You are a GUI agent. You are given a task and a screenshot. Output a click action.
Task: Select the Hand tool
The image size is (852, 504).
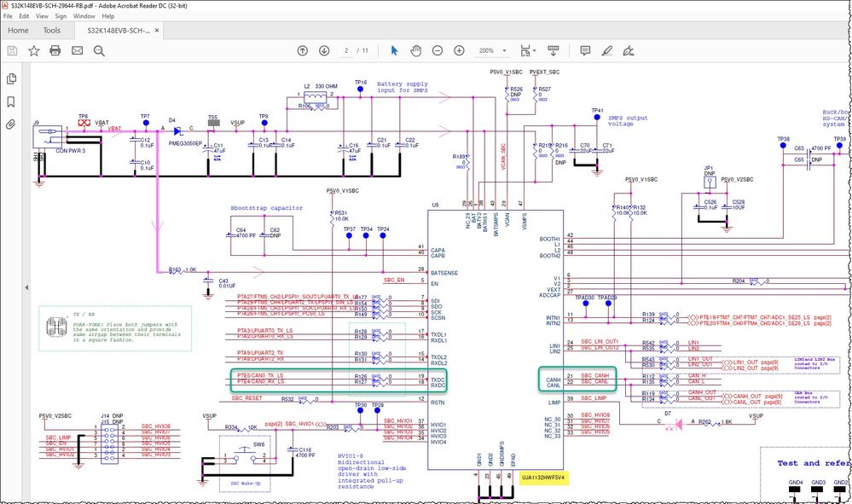[x=415, y=50]
